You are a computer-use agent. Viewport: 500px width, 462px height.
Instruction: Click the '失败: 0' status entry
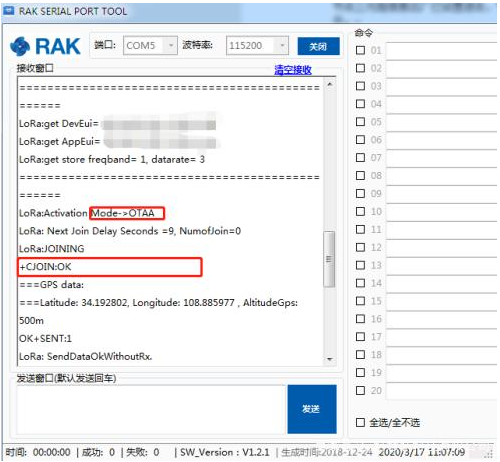(x=143, y=452)
